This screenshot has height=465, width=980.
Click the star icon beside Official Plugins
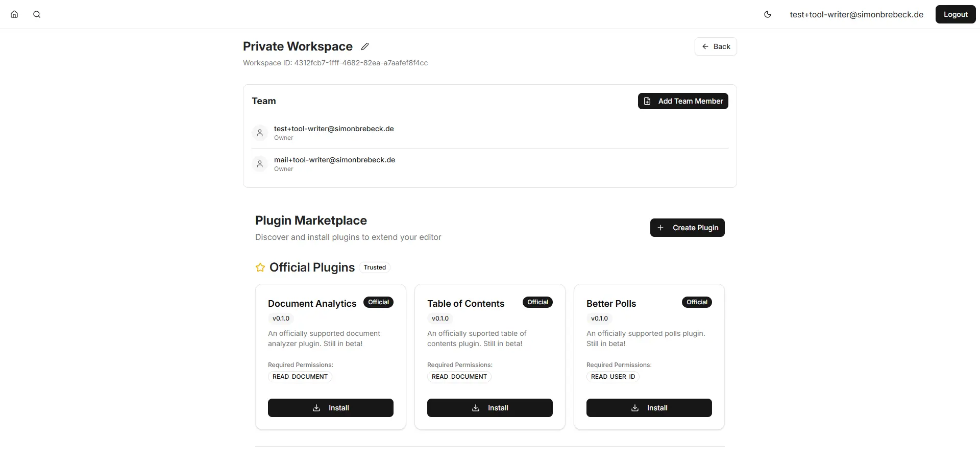pos(260,267)
